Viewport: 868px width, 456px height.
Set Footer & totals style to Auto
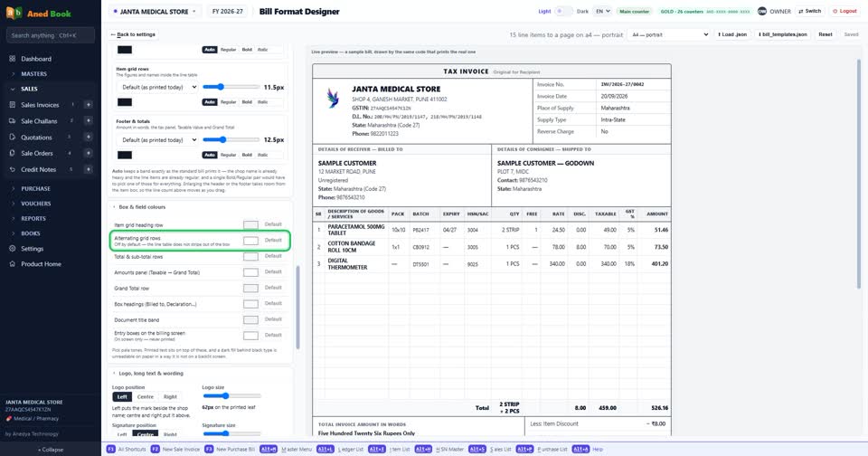click(x=209, y=155)
